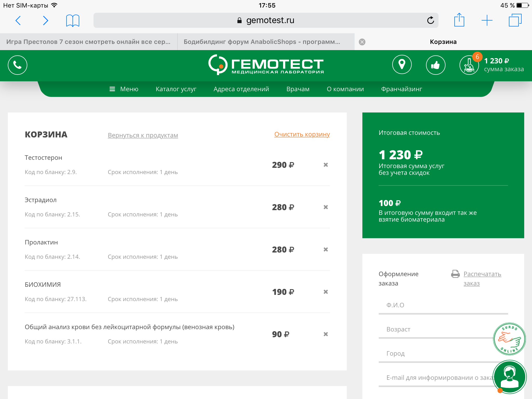Click Распечатать заказ link
This screenshot has width=532, height=399.
point(482,278)
